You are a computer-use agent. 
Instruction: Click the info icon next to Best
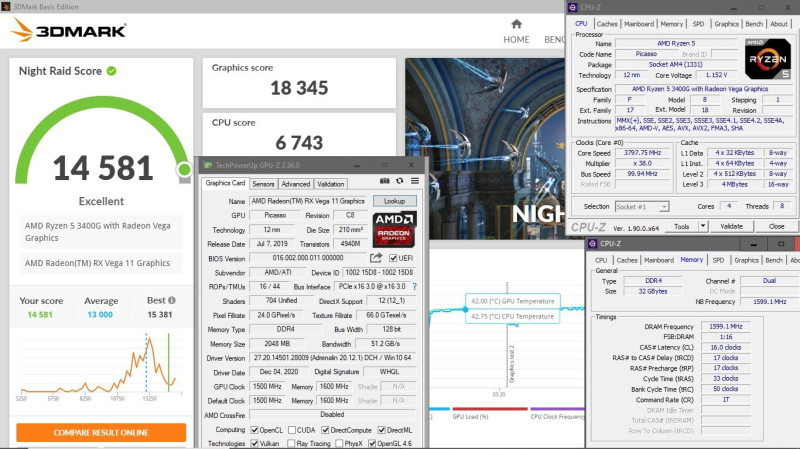[172, 301]
